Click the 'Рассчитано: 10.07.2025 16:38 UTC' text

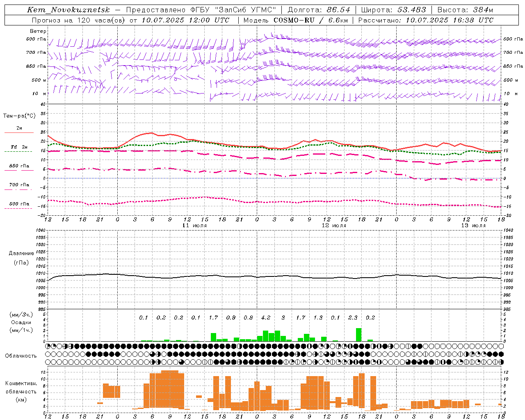click(426, 20)
